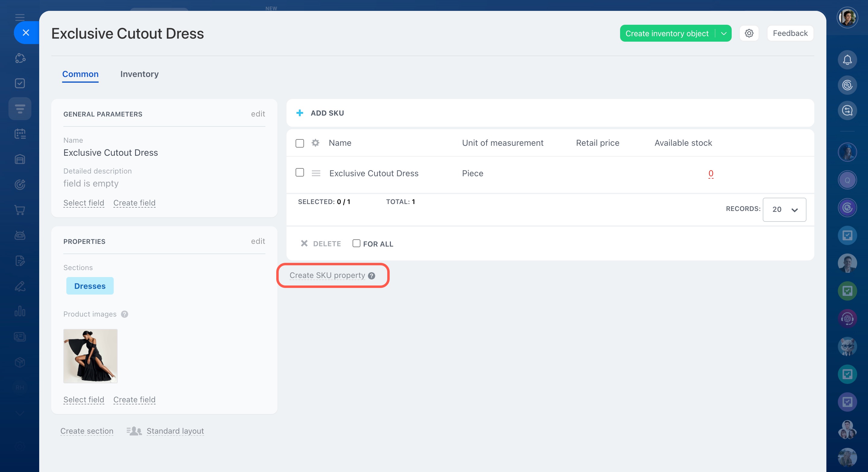Switch to the Inventory tab
Image resolution: width=868 pixels, height=472 pixels.
(x=139, y=74)
